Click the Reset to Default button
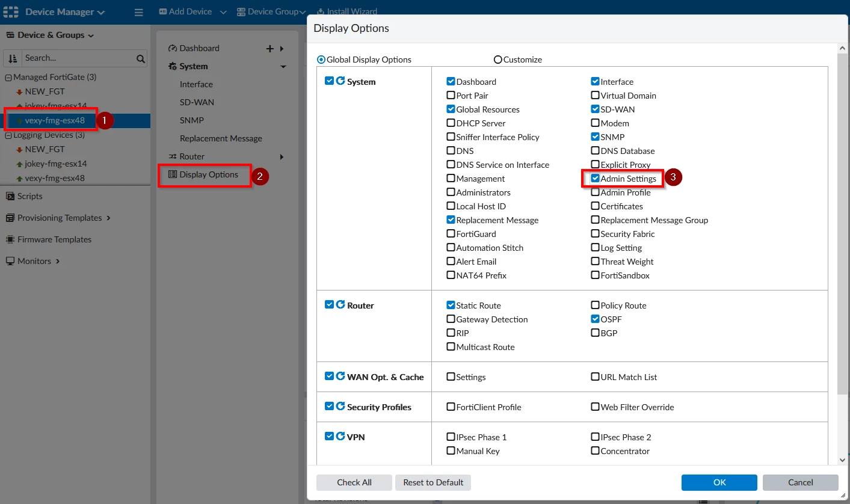 [x=433, y=482]
